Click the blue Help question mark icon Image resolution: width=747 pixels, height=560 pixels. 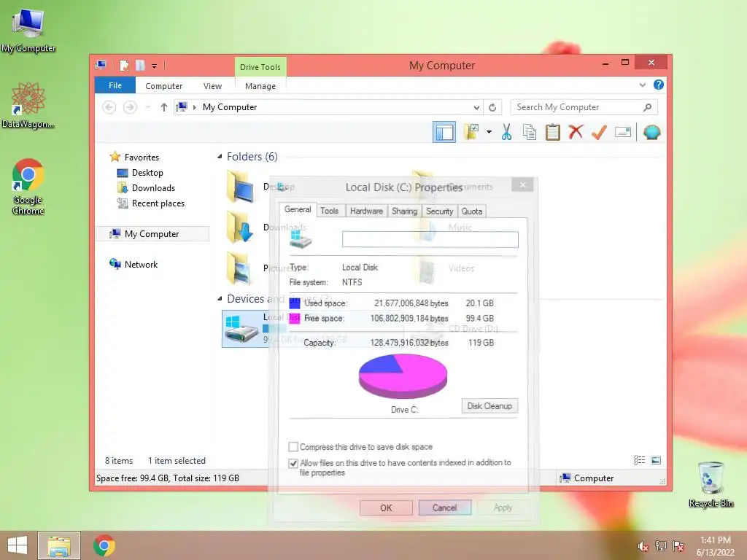659,85
